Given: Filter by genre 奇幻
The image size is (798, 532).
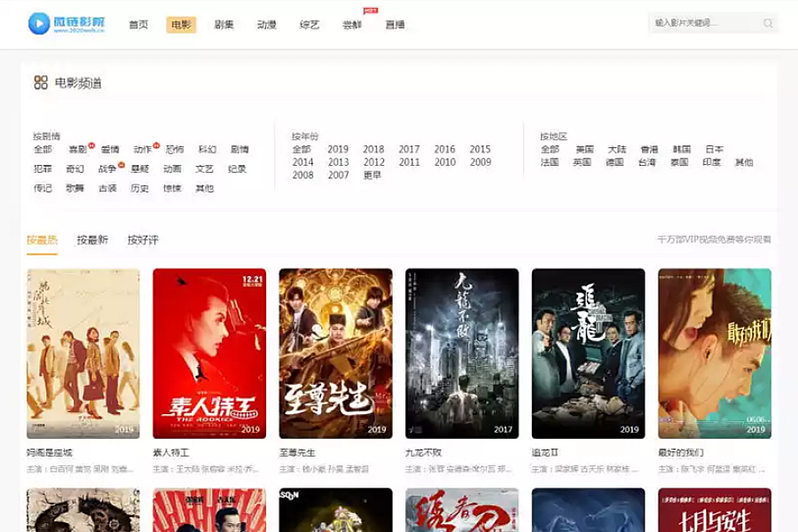Looking at the screenshot, I should [x=74, y=169].
